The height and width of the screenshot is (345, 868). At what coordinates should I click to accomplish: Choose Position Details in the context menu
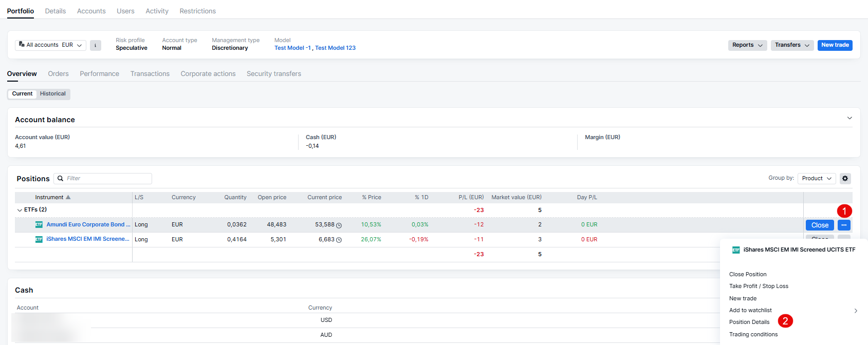click(x=749, y=322)
